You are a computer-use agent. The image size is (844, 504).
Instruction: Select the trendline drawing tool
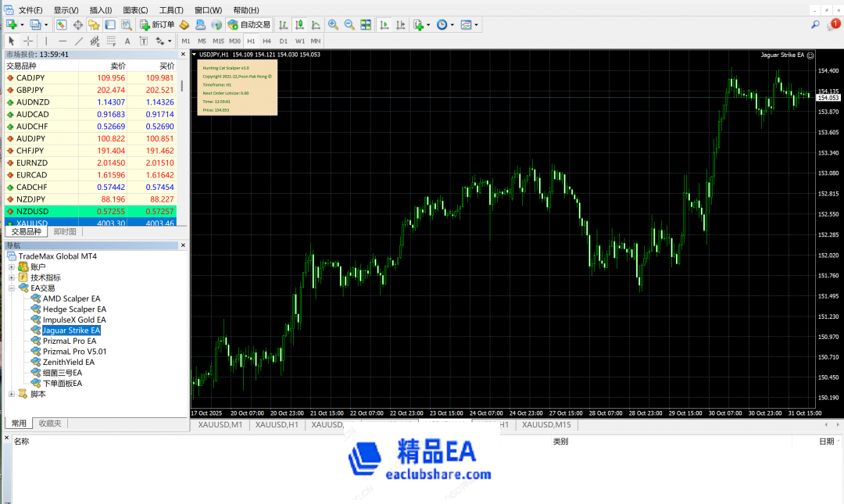click(78, 41)
